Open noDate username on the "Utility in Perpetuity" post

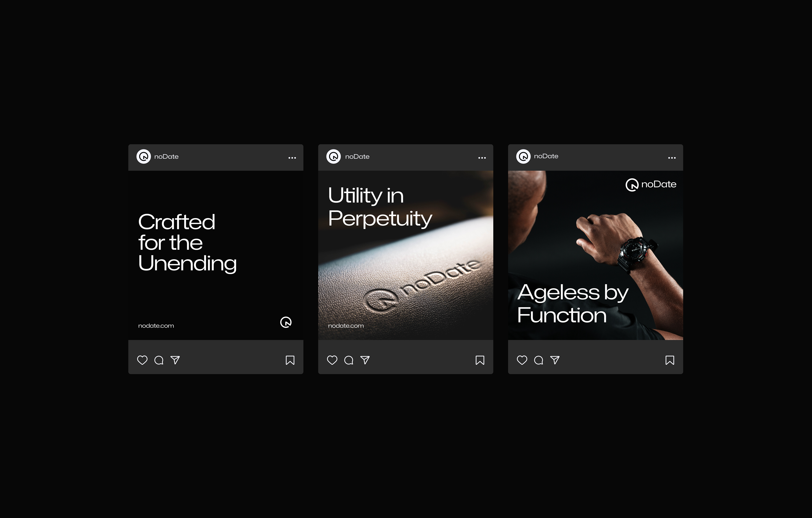pos(357,157)
